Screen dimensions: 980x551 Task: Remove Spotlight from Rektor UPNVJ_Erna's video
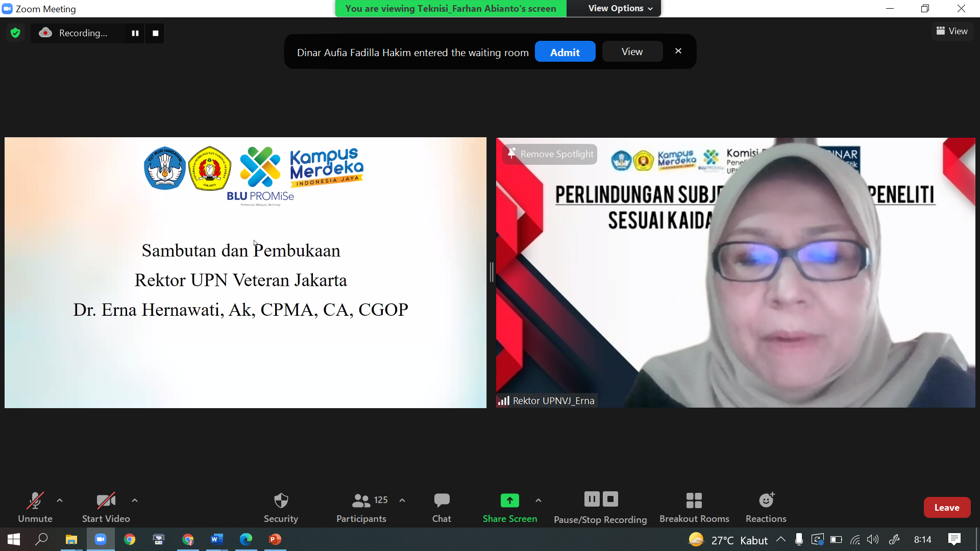coord(550,154)
